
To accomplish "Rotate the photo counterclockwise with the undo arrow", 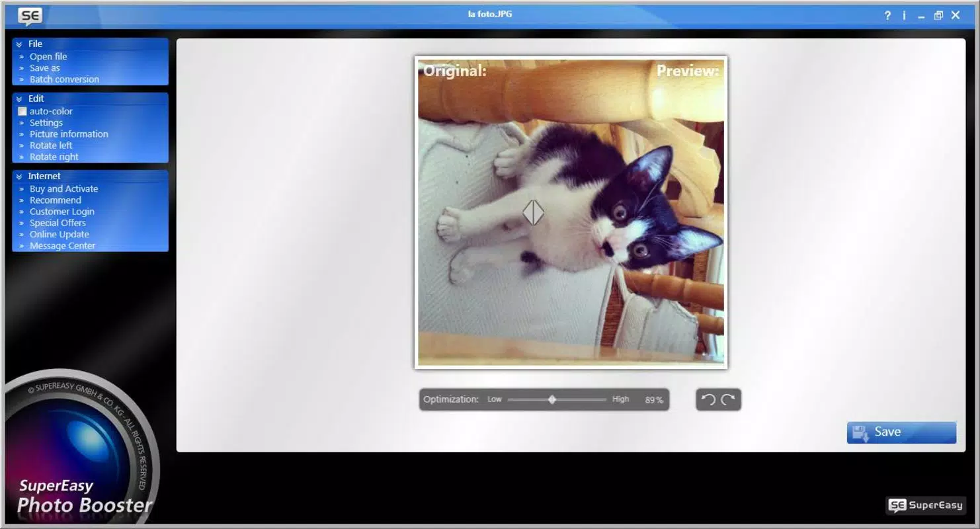I will click(x=708, y=399).
